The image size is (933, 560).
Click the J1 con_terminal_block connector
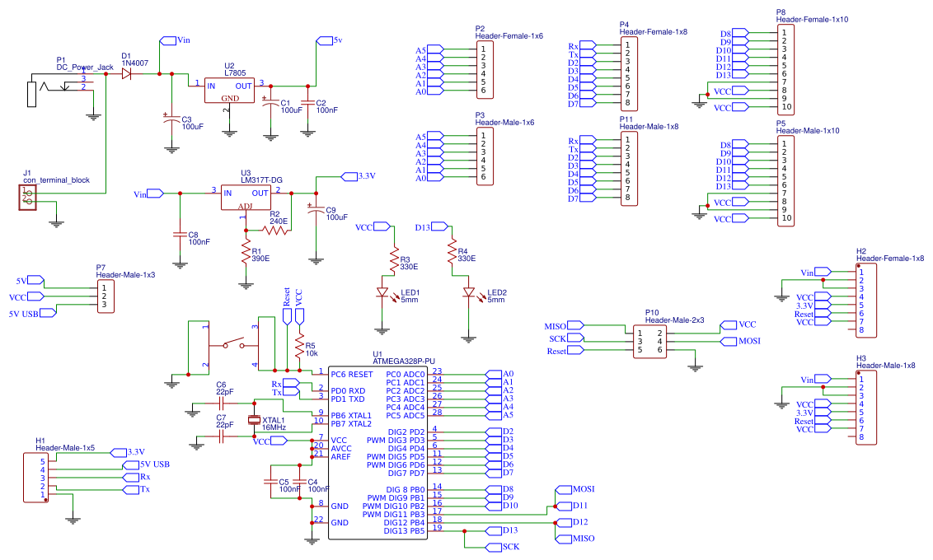pyautogui.click(x=27, y=198)
